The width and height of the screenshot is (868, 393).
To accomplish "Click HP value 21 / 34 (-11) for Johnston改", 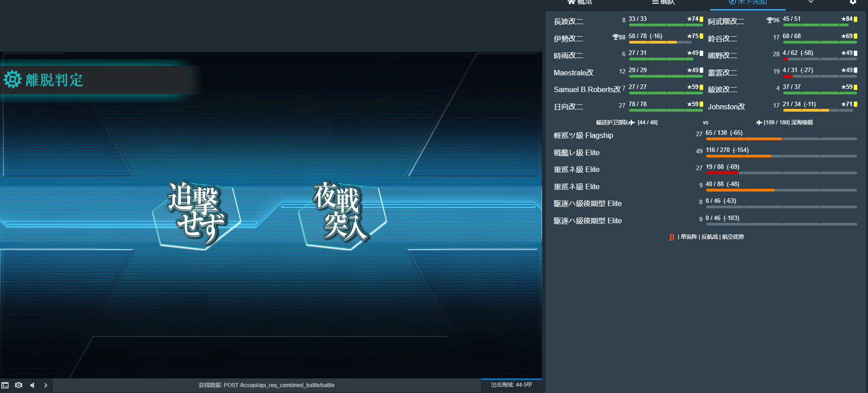I will click(799, 104).
